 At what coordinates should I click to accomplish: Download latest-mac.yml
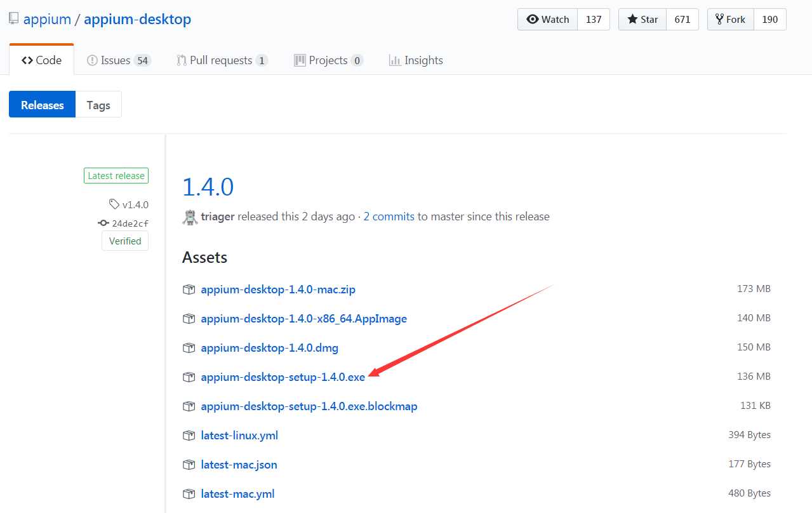tap(237, 494)
